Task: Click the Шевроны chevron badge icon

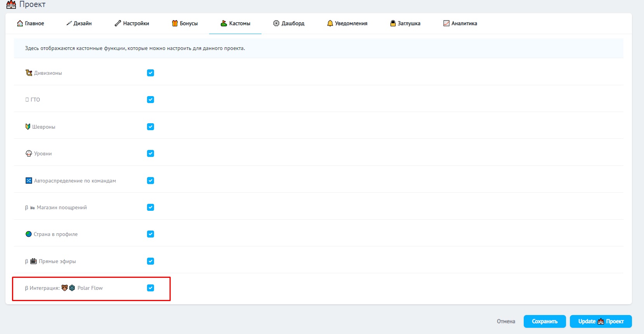Action: click(28, 127)
